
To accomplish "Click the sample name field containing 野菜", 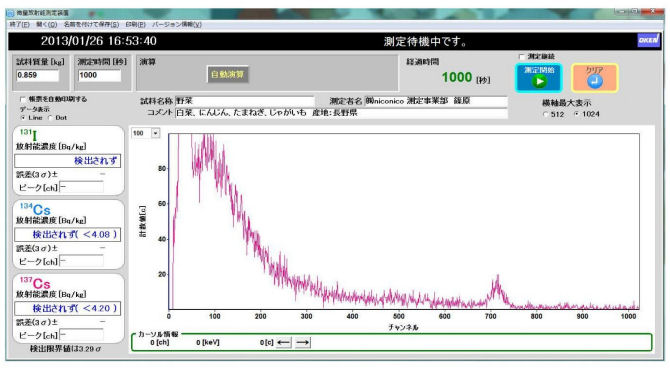I will point(245,101).
